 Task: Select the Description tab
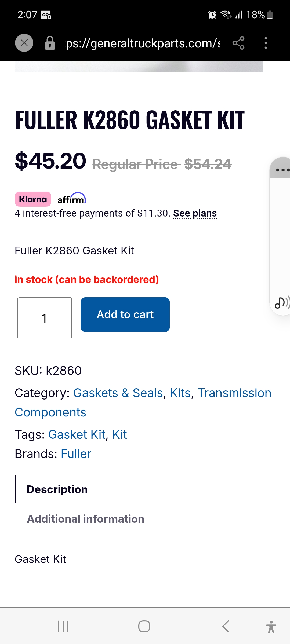pos(57,489)
